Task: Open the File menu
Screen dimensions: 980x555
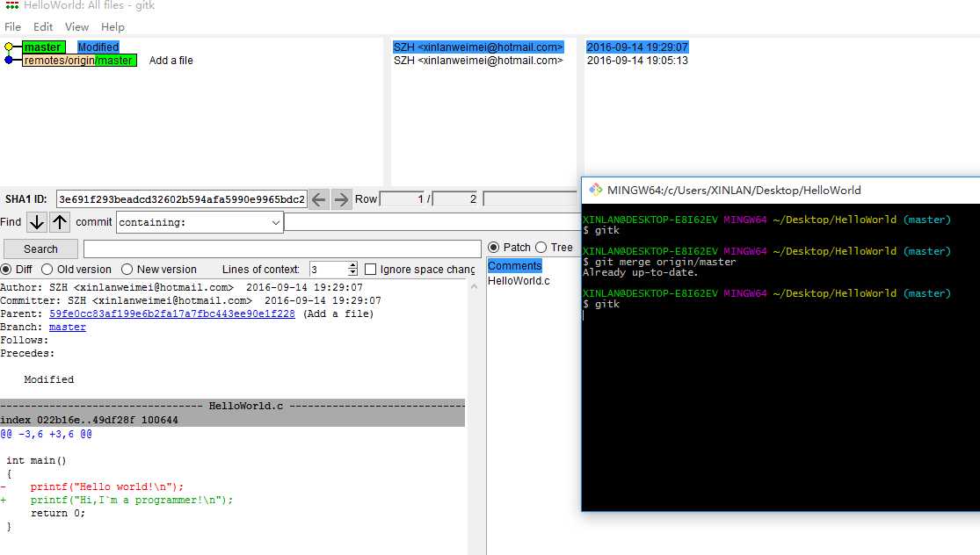Action: tap(12, 27)
